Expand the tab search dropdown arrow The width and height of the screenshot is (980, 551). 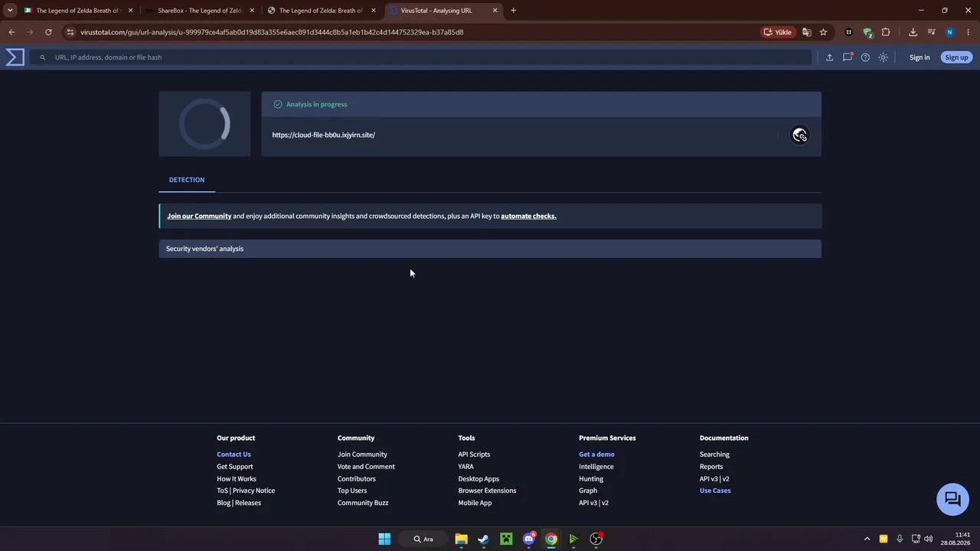pos(10,11)
